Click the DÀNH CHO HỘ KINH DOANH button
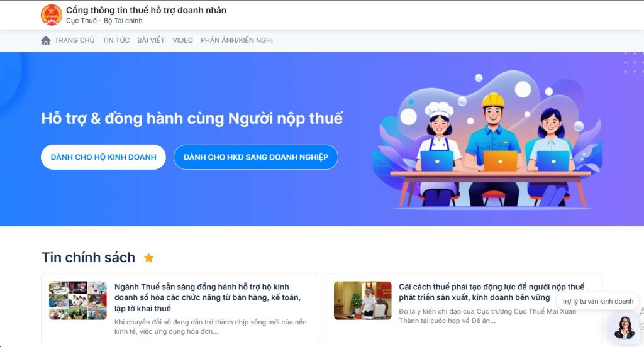Viewport: 644px width, 347px height. [103, 157]
